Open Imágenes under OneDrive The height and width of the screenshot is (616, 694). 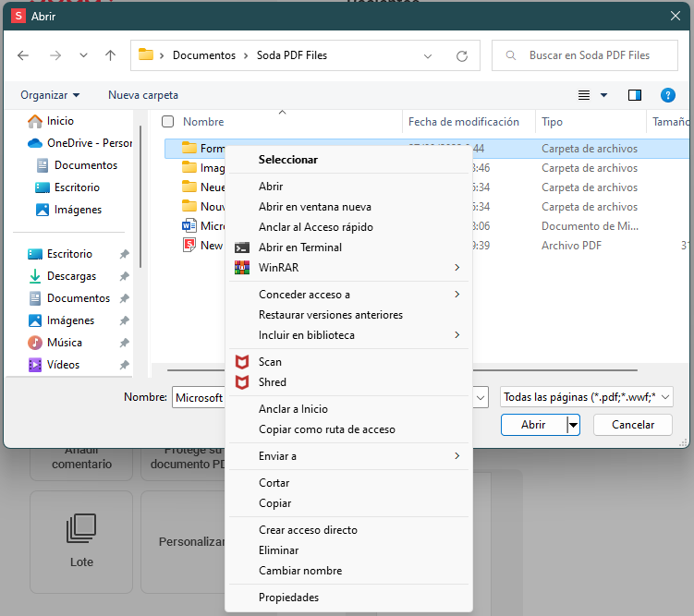[x=68, y=210]
